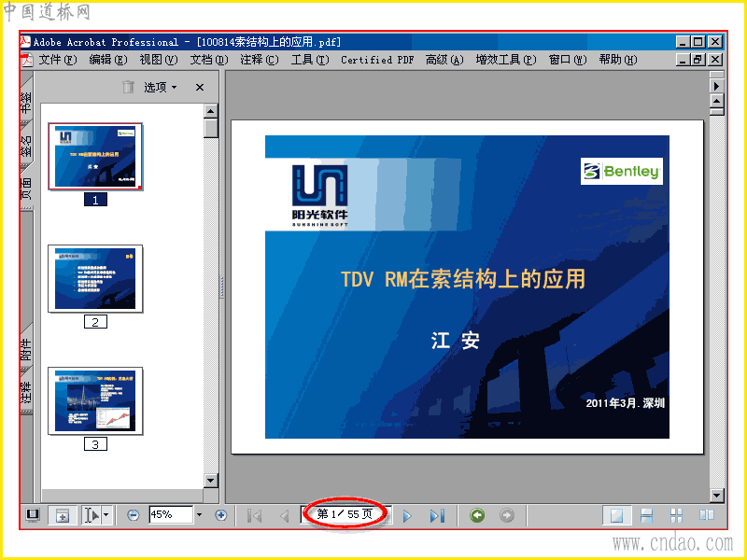Select page 2 thumbnail

95,279
